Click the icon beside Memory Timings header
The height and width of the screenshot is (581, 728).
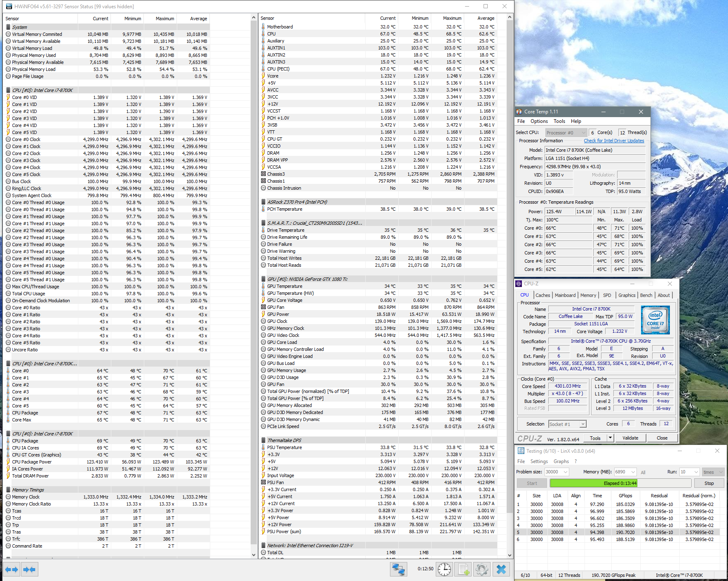(x=8, y=490)
